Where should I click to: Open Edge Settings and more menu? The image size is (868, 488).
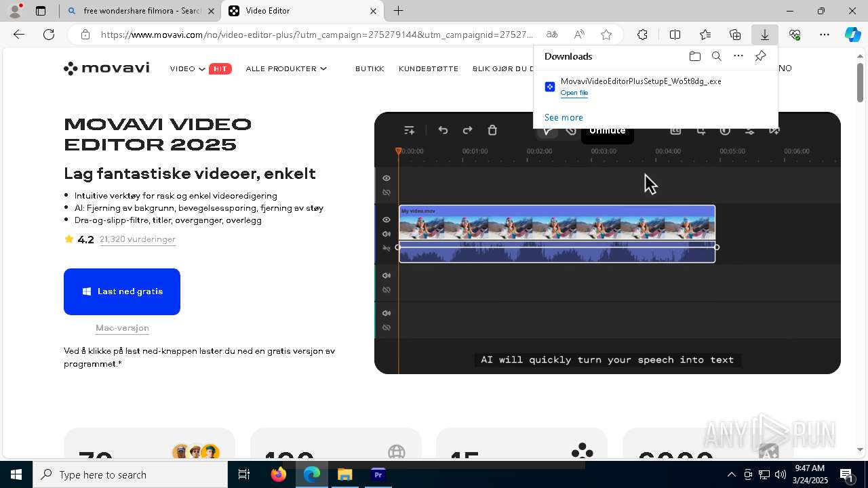click(825, 35)
